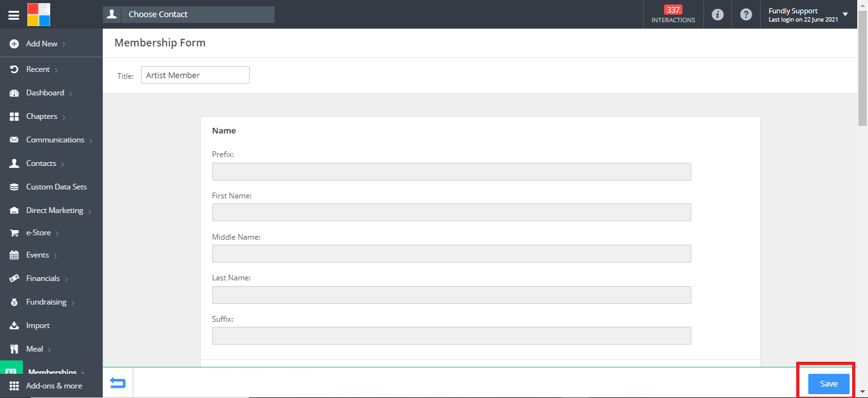
Task: Click the First Name input field
Action: (451, 212)
